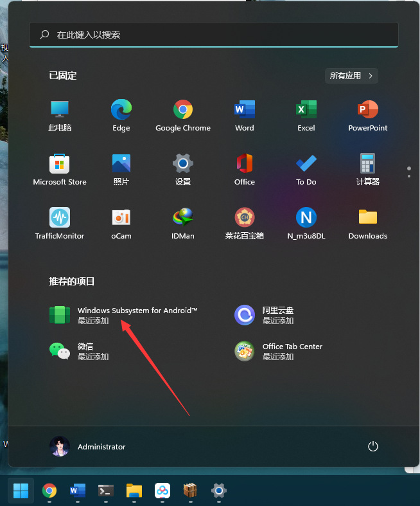Open the Administrator account menu
The width and height of the screenshot is (420, 506).
pos(87,447)
